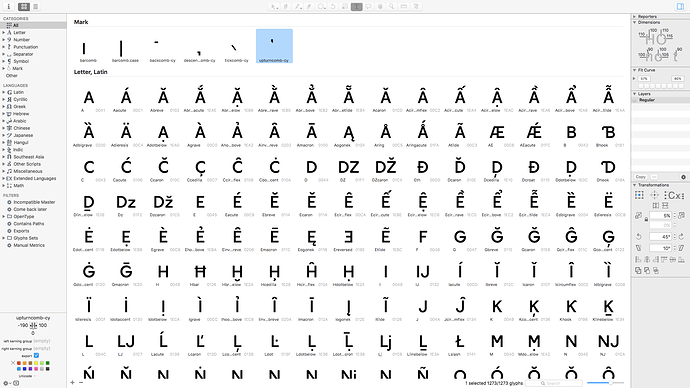Screen dimensions: 690x388
Task: Toggle the export checkbox
Action: 36,355
